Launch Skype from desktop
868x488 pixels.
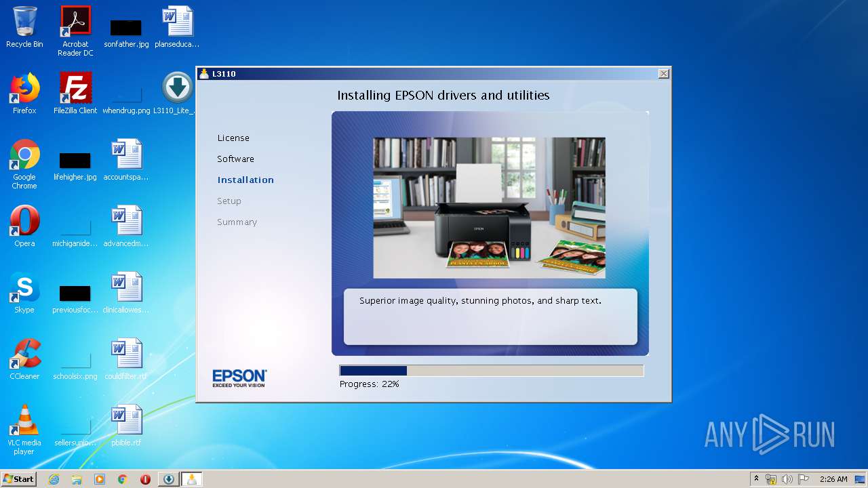pyautogui.click(x=24, y=293)
